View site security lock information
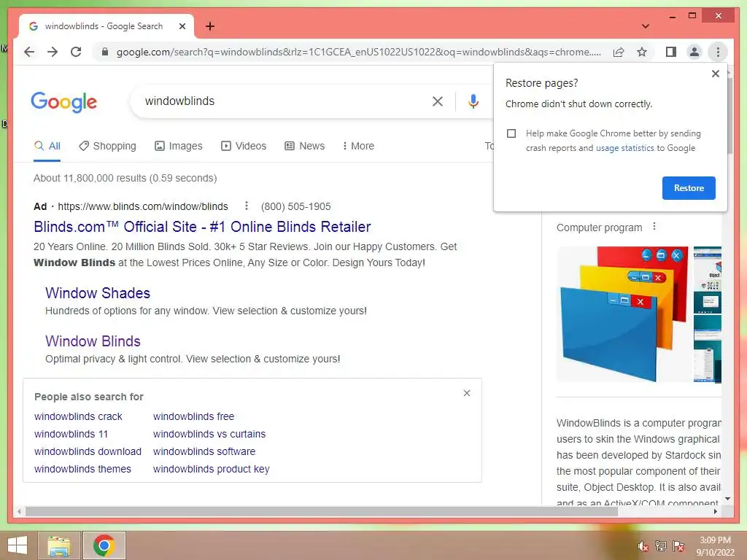This screenshot has width=747, height=560. (105, 52)
